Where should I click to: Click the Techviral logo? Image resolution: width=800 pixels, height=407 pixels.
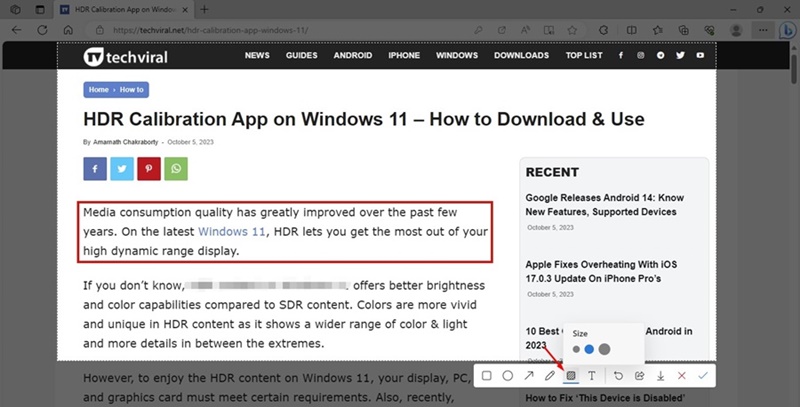click(x=126, y=56)
